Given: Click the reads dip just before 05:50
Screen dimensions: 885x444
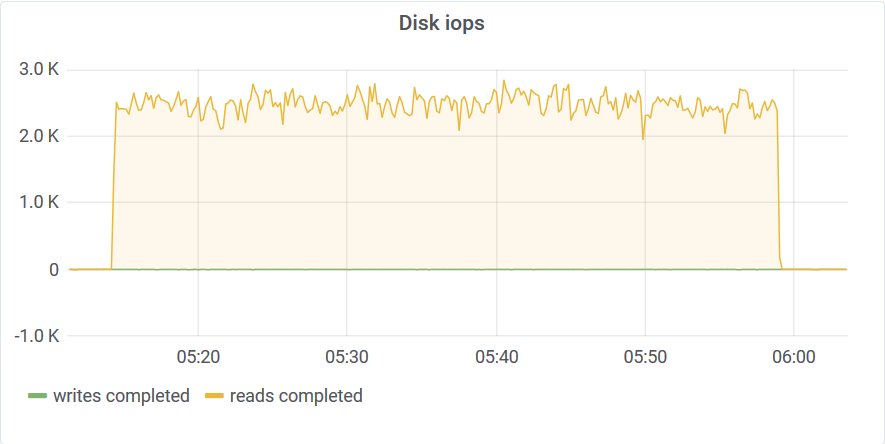Looking at the screenshot, I should pos(643,139).
